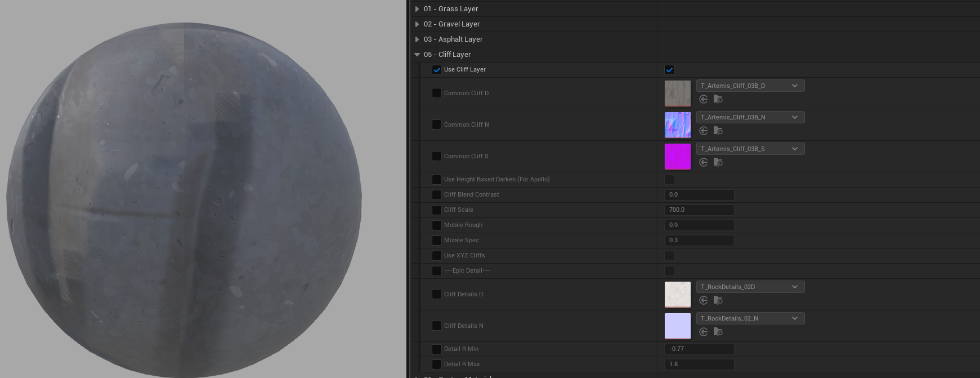Enable override checkbox beside Use XYZ Cliffs
This screenshot has height=378, width=980.
(437, 256)
